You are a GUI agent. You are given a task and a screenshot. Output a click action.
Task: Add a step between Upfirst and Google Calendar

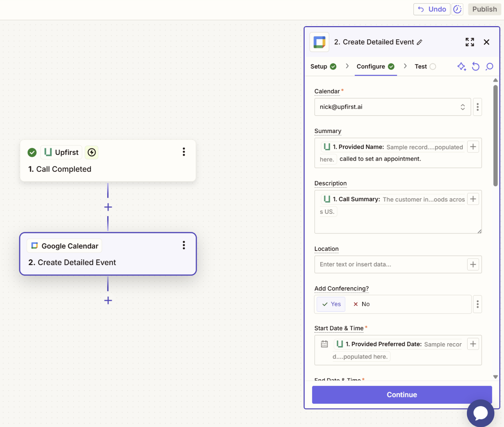coord(108,207)
